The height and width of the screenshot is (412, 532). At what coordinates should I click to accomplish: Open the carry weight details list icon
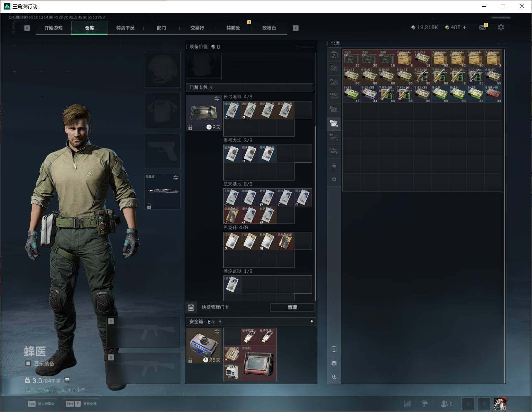pos(67,380)
